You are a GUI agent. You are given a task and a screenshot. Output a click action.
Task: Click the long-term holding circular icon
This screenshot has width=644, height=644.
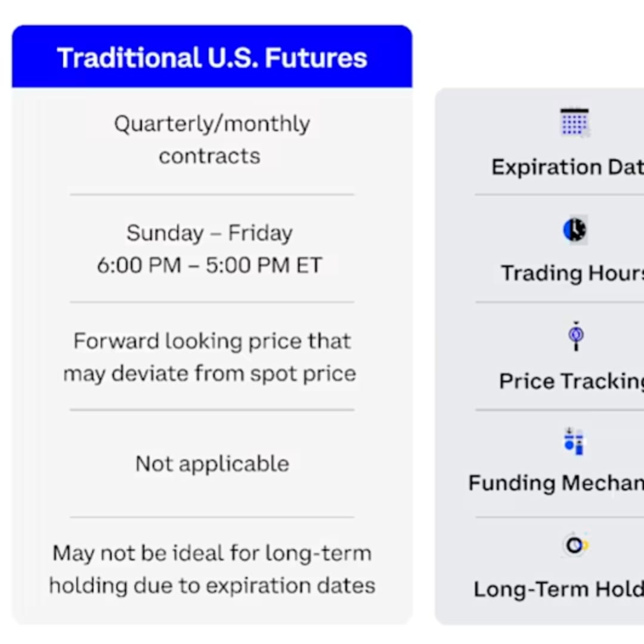coord(575,544)
